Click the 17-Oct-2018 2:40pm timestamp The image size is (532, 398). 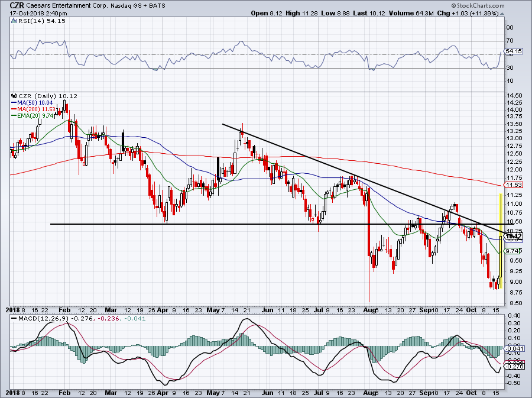click(x=38, y=14)
